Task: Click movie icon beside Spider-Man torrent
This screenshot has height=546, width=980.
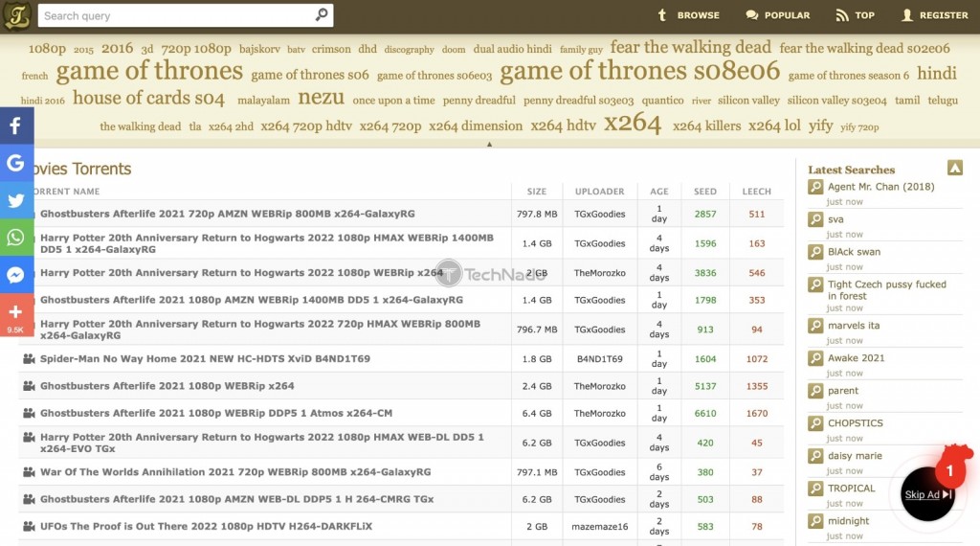Action: coord(29,358)
